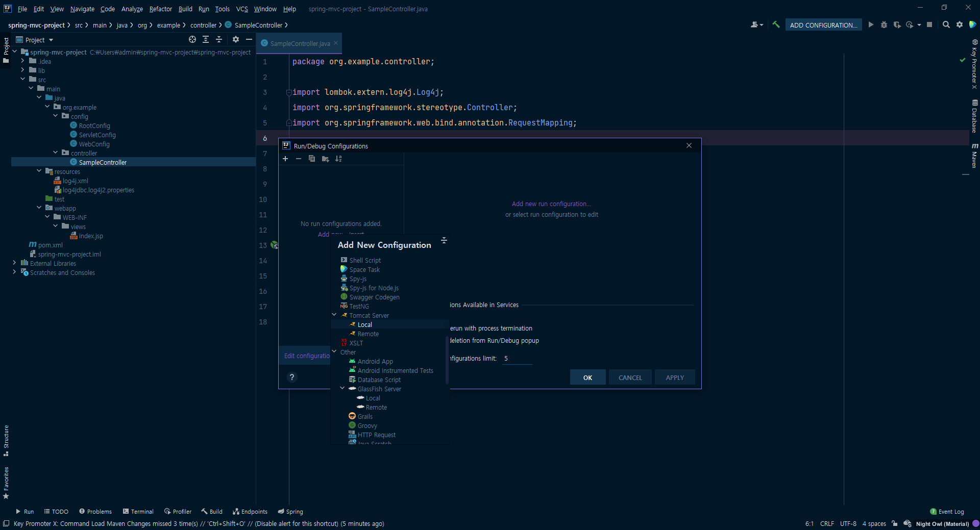
Task: Click minus icon to remove configuration
Action: click(x=299, y=159)
